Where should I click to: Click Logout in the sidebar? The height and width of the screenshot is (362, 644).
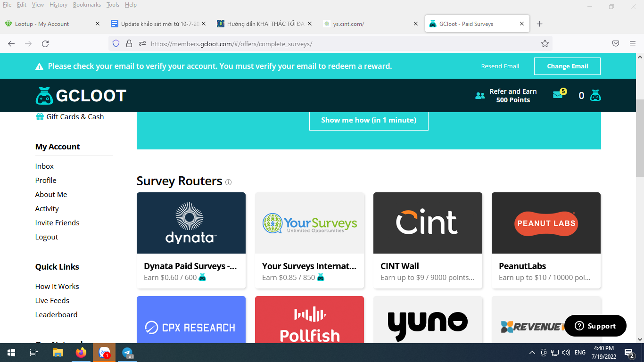[47, 237]
